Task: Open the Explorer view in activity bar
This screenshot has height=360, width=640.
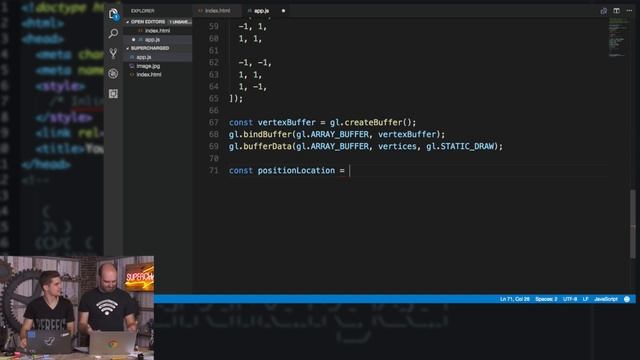Action: coord(113,14)
